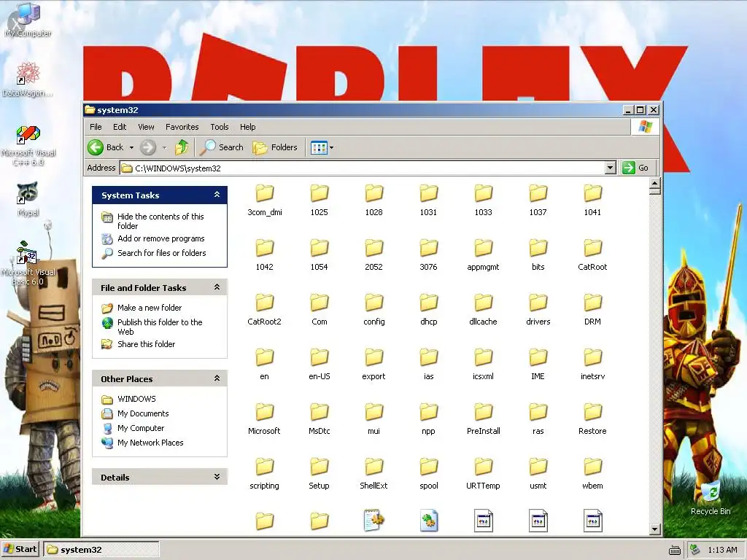Select the spool folder

[x=429, y=474]
